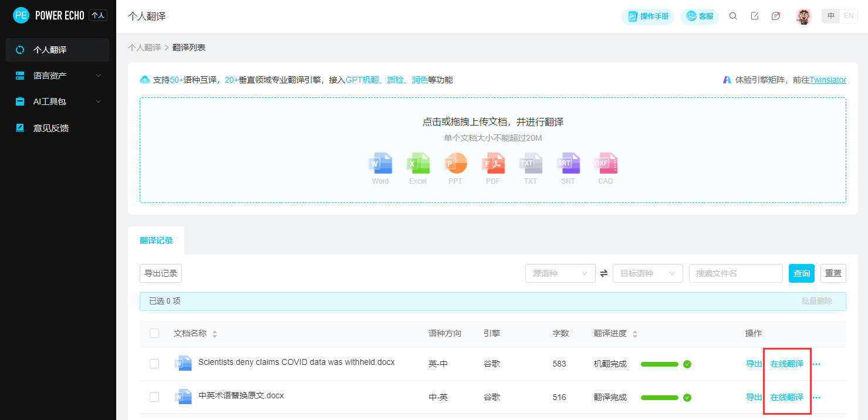Click the user avatar picture

click(803, 16)
